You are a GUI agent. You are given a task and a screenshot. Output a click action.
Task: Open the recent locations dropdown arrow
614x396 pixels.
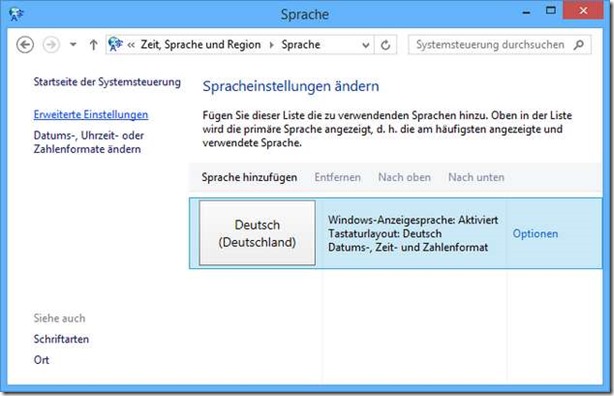click(73, 45)
